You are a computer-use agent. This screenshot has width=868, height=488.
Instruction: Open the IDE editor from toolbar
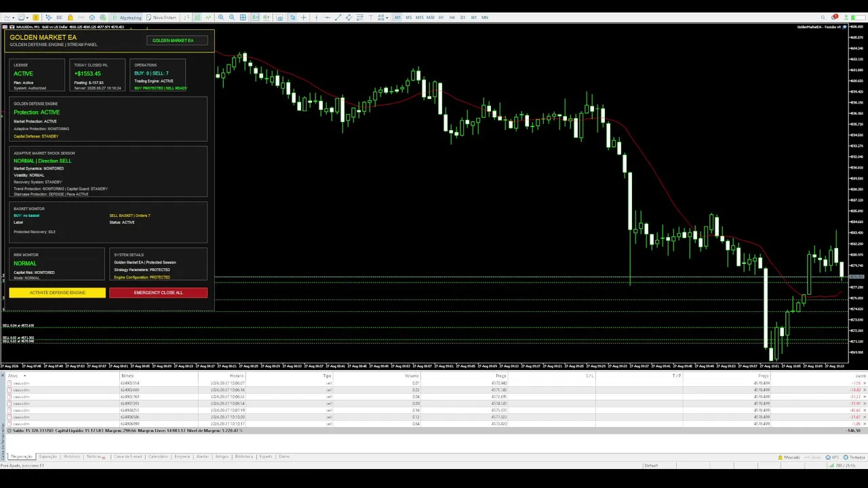click(59, 18)
